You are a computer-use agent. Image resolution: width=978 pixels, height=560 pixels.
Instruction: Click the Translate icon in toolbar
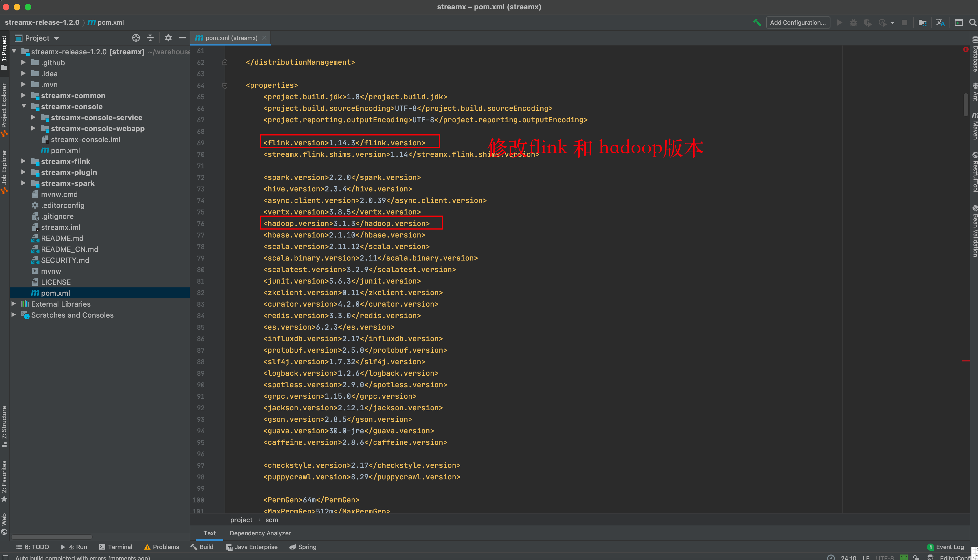point(940,23)
